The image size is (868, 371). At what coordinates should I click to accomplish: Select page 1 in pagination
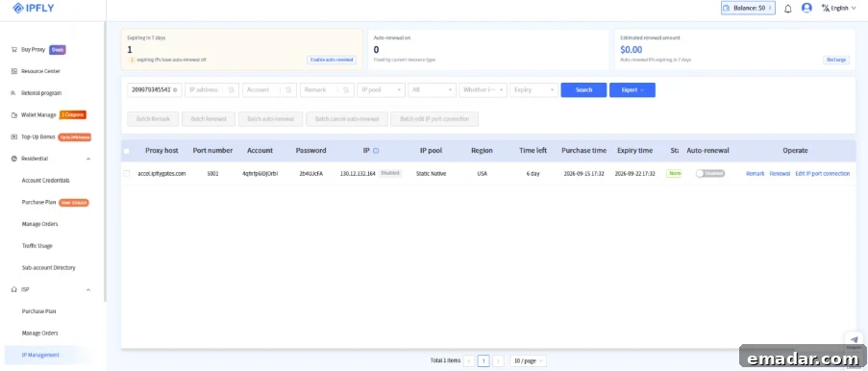tap(484, 361)
